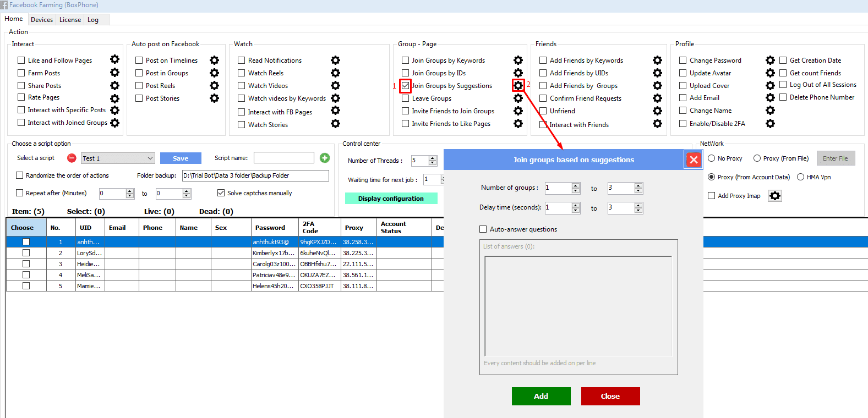
Task: Open Add Proxy Imap gear settings
Action: [775, 196]
